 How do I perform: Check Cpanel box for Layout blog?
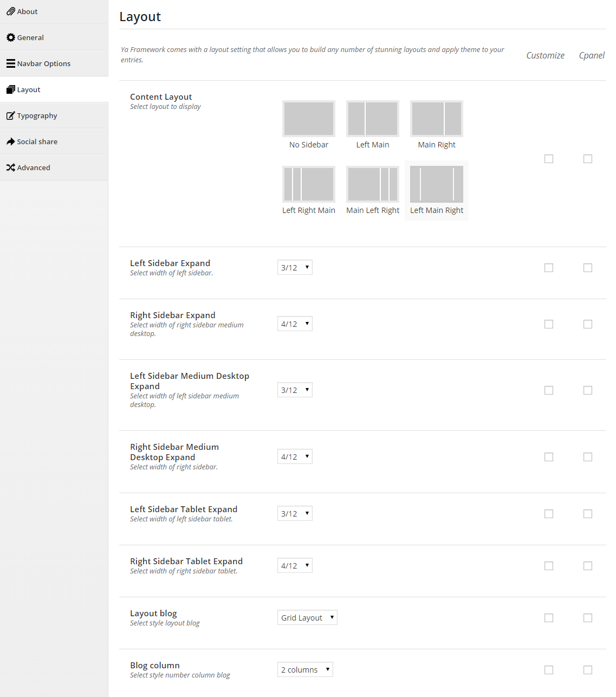click(588, 618)
